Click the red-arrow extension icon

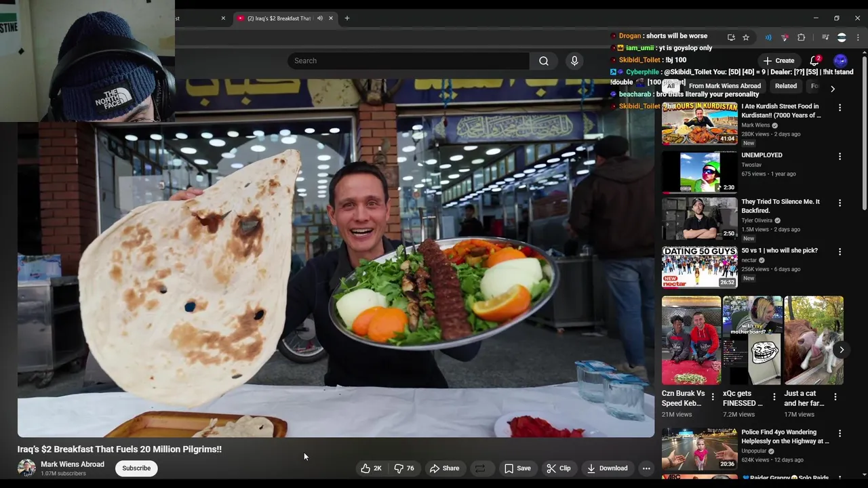click(x=785, y=37)
